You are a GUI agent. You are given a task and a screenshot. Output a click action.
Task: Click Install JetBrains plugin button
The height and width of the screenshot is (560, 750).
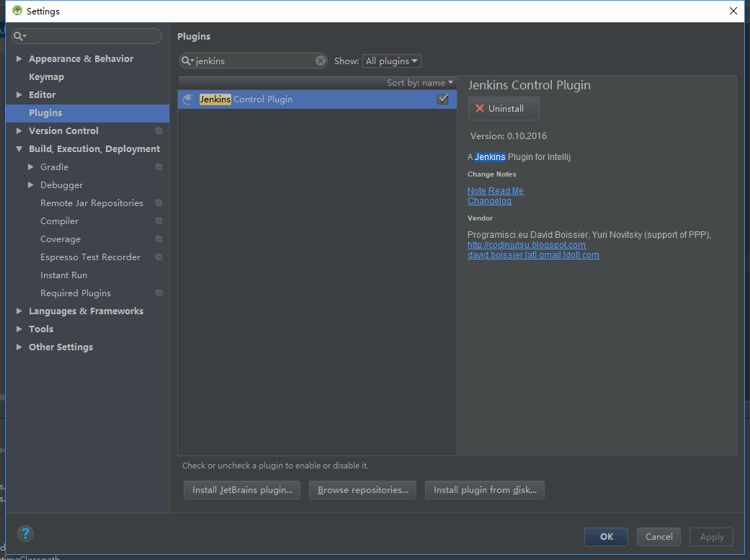(242, 490)
